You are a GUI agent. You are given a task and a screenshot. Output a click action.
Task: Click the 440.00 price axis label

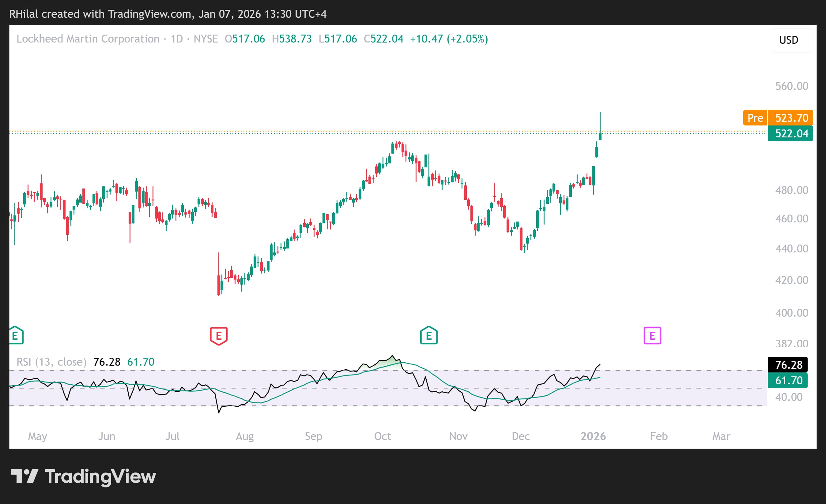click(792, 249)
